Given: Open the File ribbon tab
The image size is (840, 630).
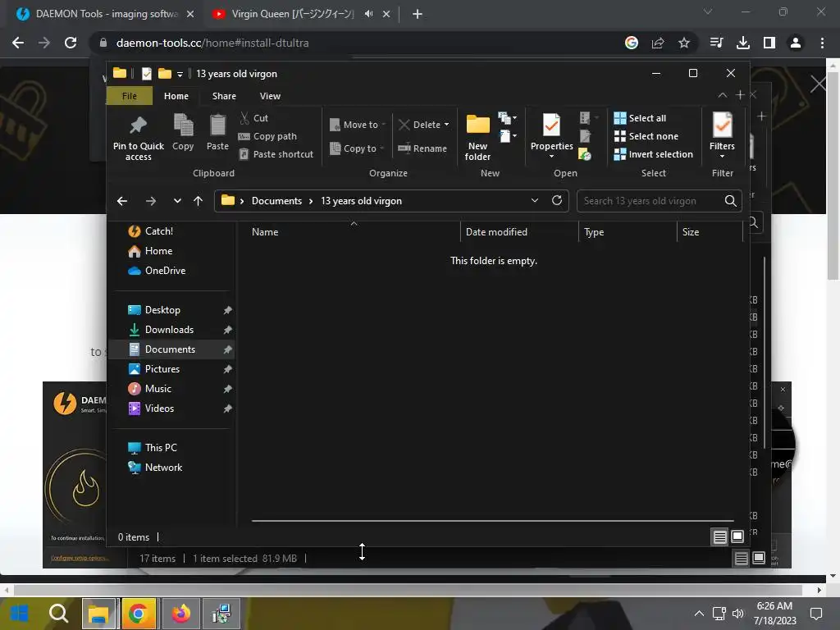Looking at the screenshot, I should [129, 96].
